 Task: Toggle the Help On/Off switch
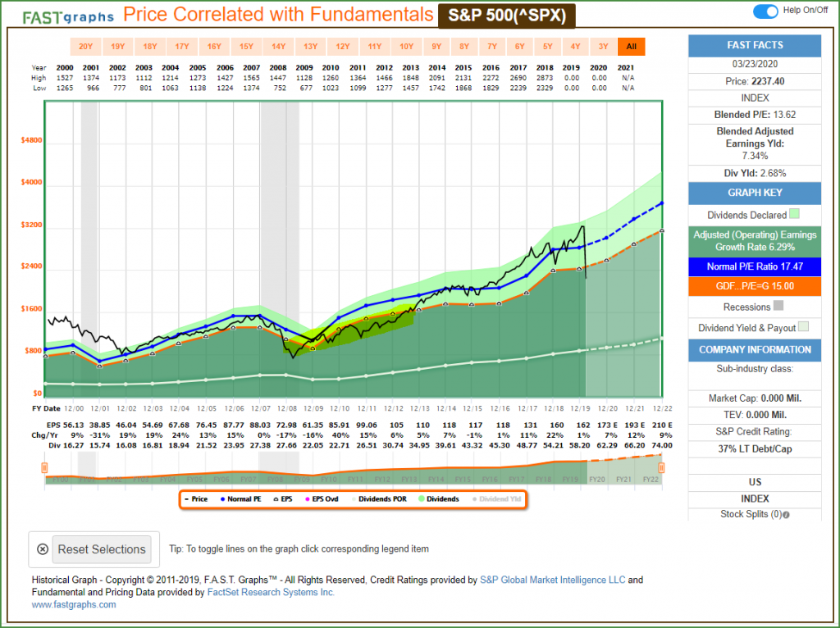pyautogui.click(x=765, y=11)
